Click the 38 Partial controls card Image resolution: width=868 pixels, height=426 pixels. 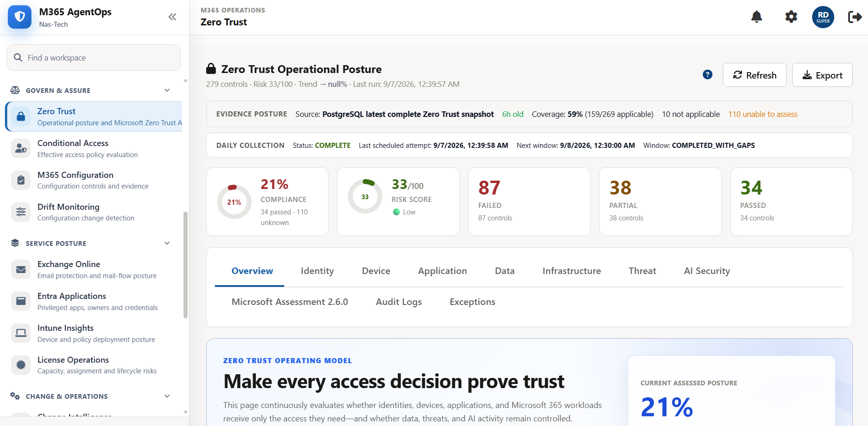(x=660, y=201)
